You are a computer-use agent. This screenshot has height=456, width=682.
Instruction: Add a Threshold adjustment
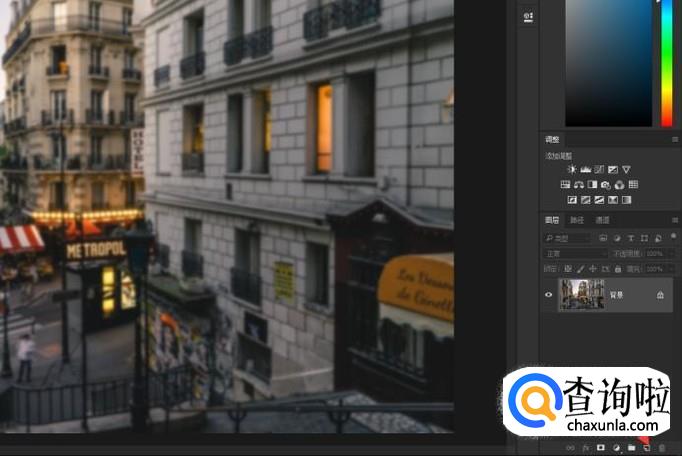(x=599, y=200)
